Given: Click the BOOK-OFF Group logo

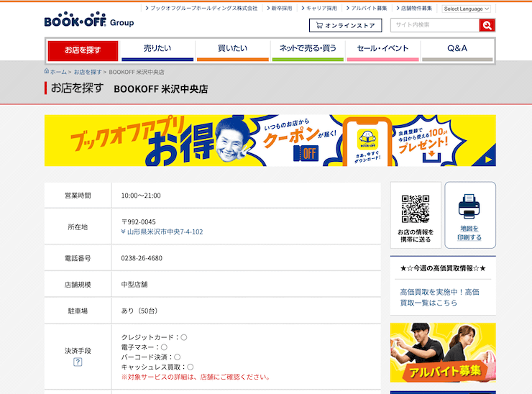Looking at the screenshot, I should 89,19.
